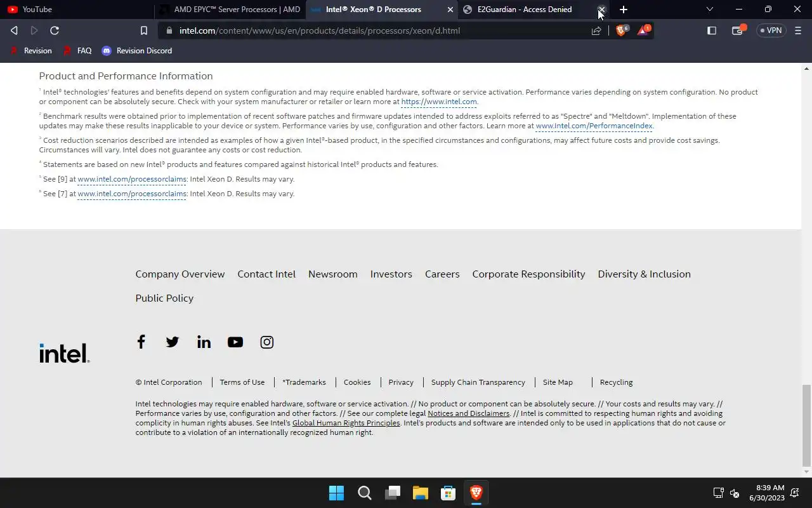Open Investors footer link
Viewport: 812px width, 508px height.
391,274
